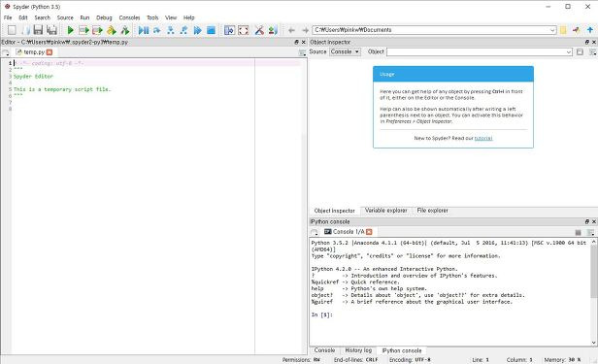This screenshot has height=364, width=598.
Task: Go back with left arrow icon
Action: [292, 30]
